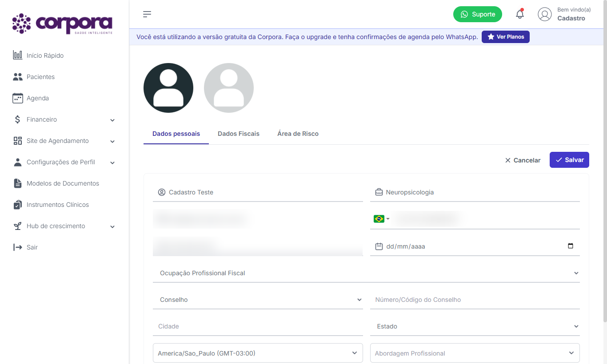Click the dark profile photo avatar
This screenshot has height=364, width=607.
168,88
